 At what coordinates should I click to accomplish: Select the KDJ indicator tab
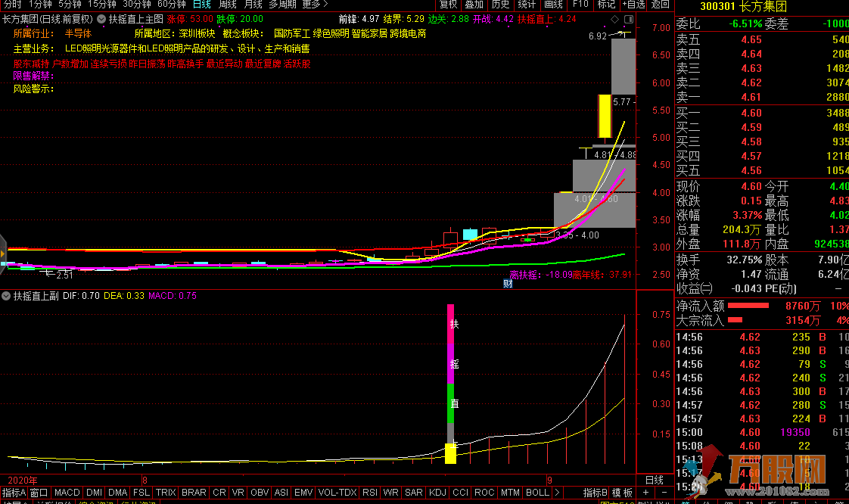pyautogui.click(x=437, y=493)
